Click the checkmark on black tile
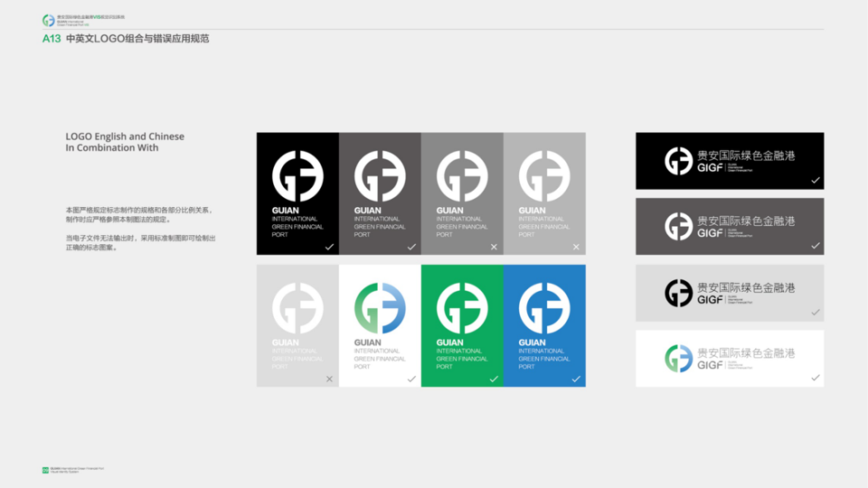868x488 pixels. [329, 247]
